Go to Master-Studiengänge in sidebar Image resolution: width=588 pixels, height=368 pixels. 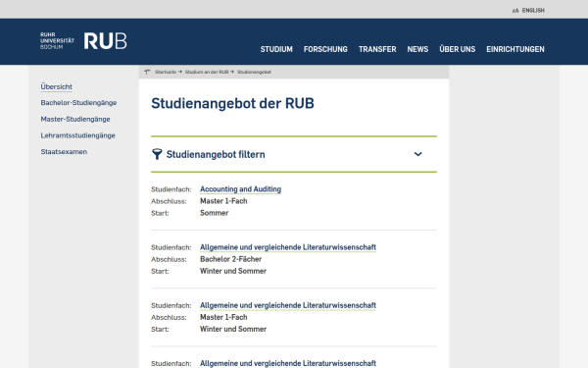pyautogui.click(x=75, y=119)
